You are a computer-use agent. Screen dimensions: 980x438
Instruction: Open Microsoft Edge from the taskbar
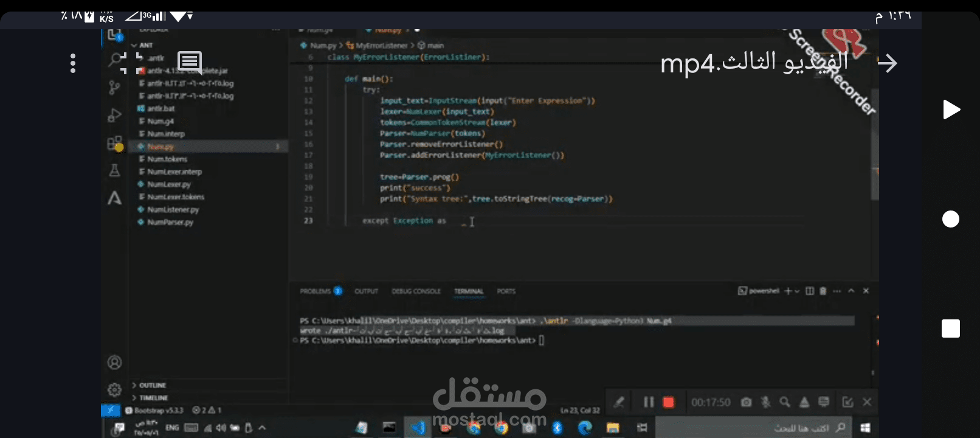[x=585, y=428]
